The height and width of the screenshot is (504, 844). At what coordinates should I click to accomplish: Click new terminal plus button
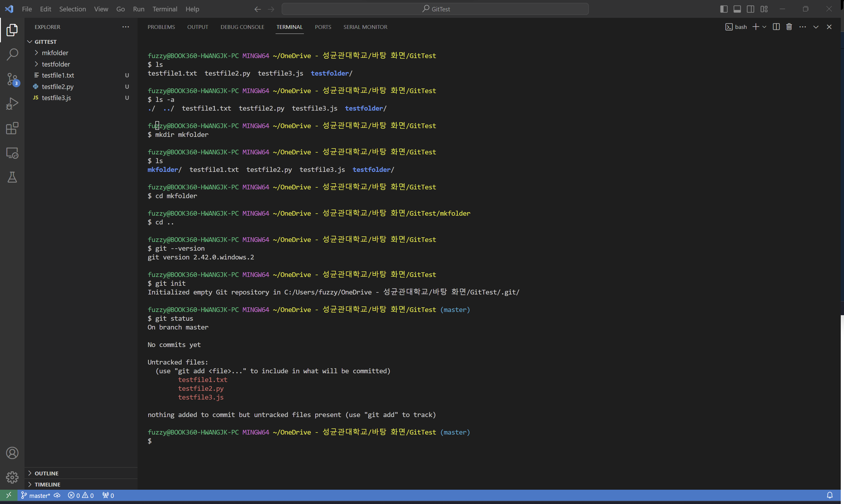point(755,27)
